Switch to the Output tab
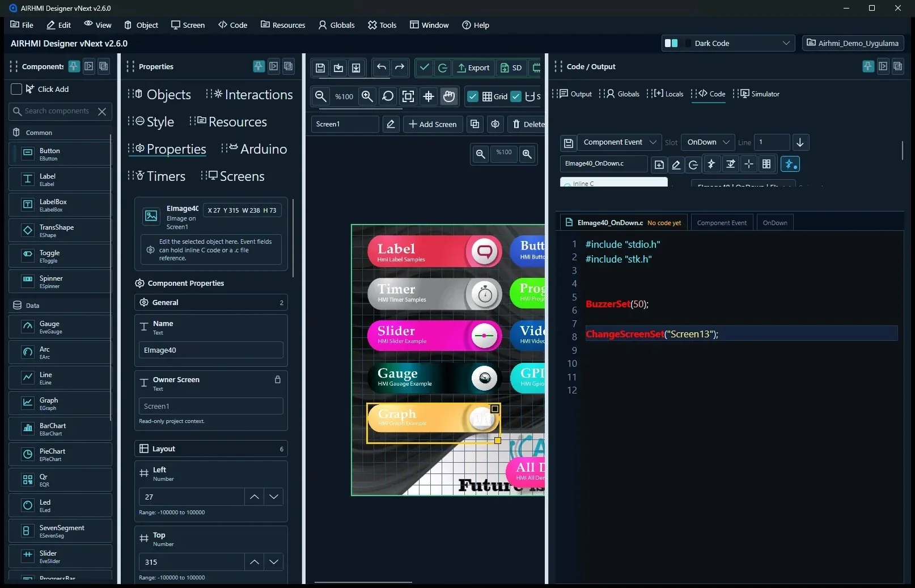Screen dimensions: 915x588 click(x=575, y=94)
